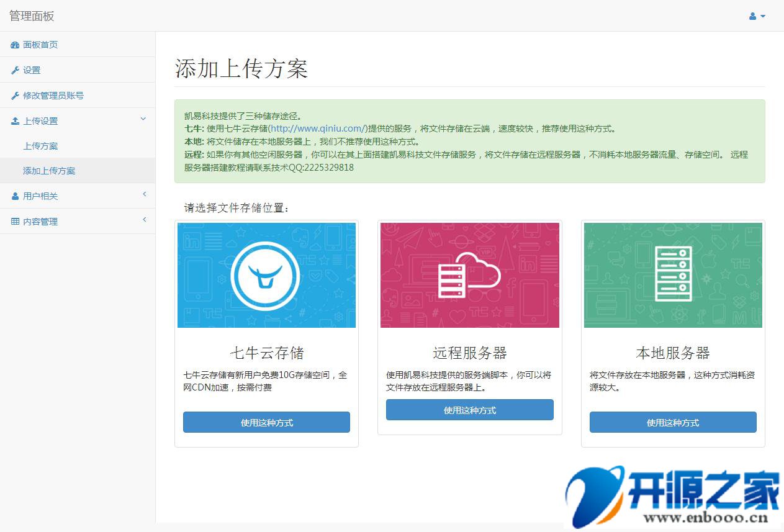Click 上传设置 menu label
Viewport: 784px width, 532px height.
(40, 121)
